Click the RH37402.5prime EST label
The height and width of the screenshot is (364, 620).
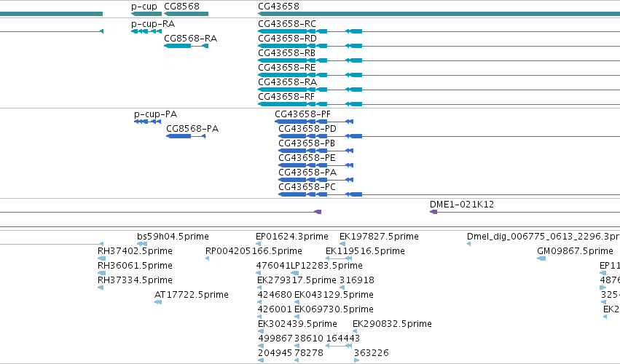click(135, 251)
